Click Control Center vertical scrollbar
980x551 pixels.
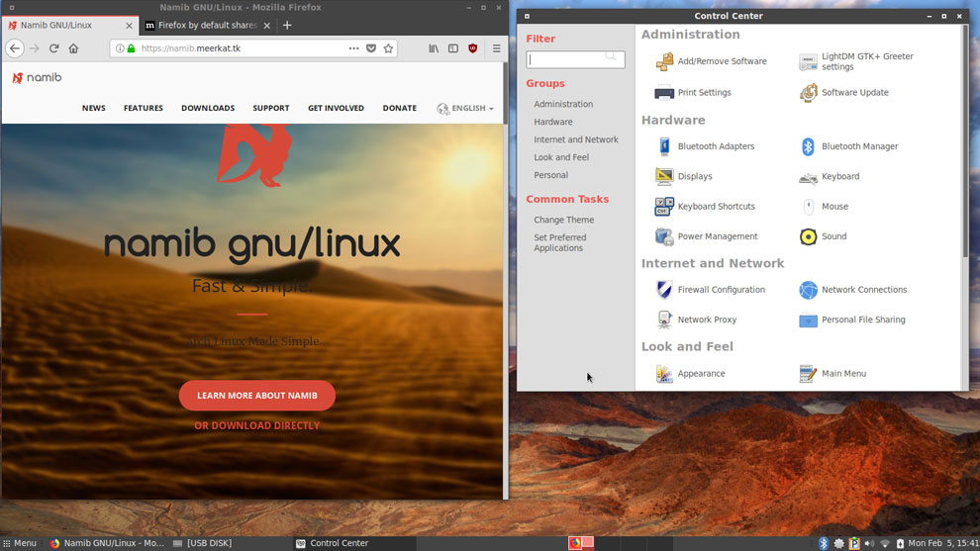point(965,140)
